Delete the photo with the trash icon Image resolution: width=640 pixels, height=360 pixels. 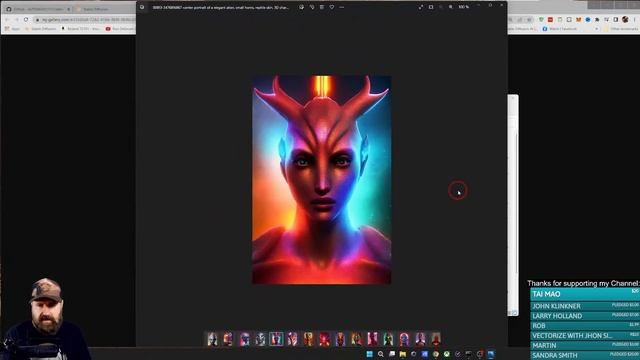322,7
